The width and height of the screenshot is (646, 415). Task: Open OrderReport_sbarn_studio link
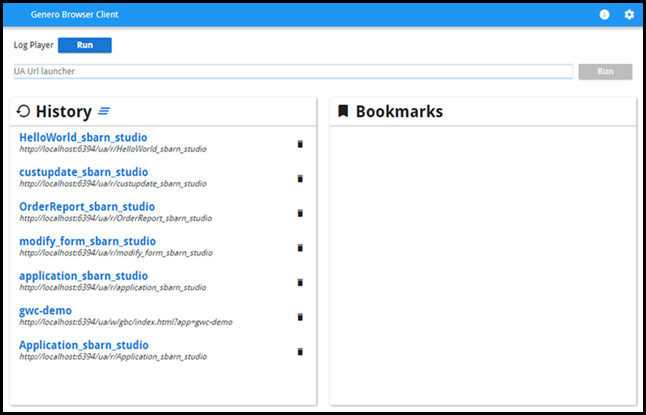pos(87,207)
